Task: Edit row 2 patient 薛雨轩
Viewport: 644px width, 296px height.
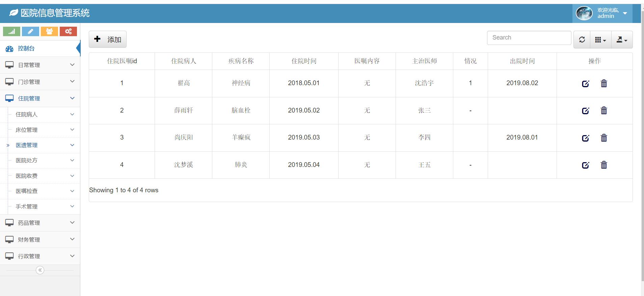Action: click(586, 110)
